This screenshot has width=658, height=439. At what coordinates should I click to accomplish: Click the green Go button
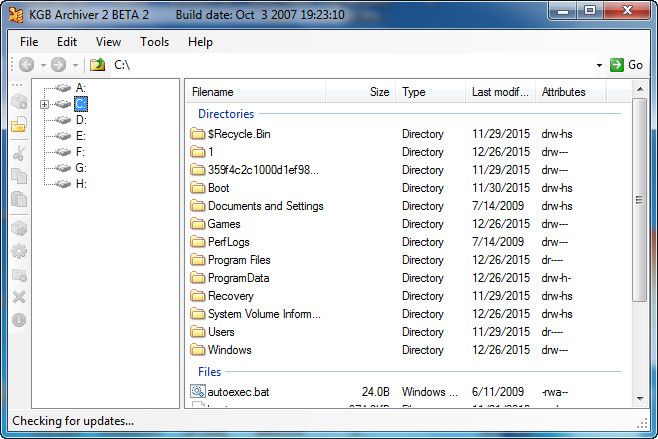626,65
